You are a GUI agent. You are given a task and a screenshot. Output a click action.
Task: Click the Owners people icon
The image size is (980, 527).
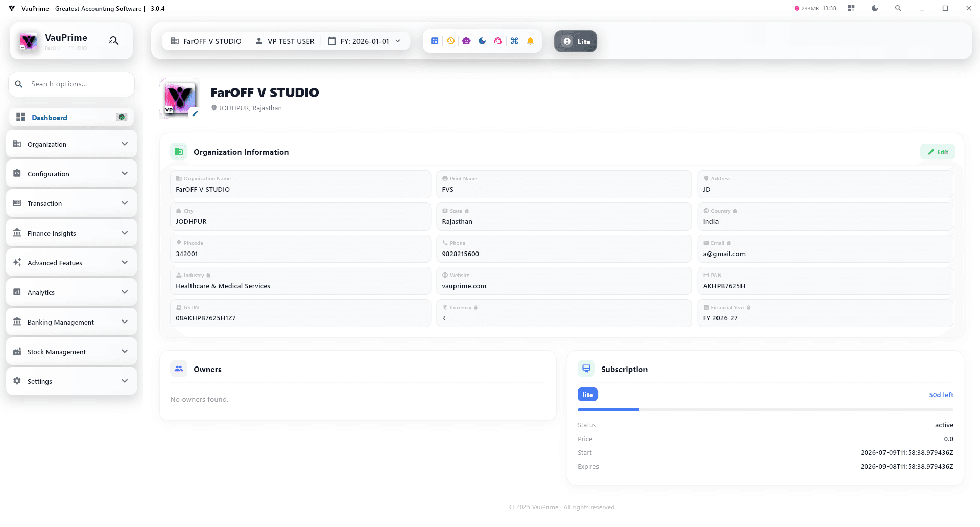(179, 369)
